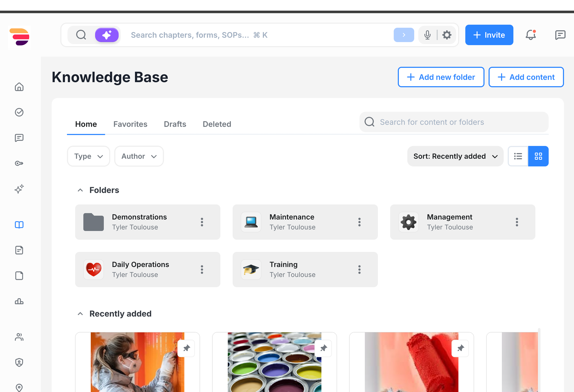The height and width of the screenshot is (392, 574).
Task: Click the purple AI sparkle search button
Action: coord(107,35)
